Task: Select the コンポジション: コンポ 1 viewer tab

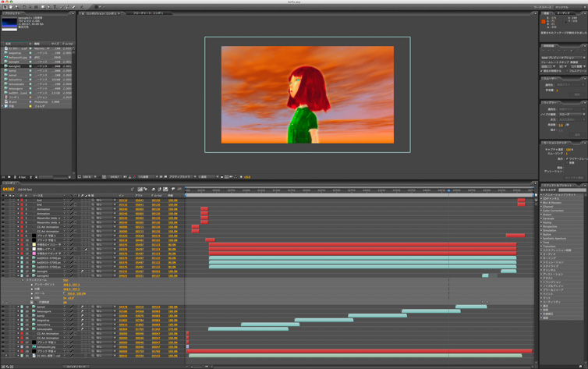Action: [101, 13]
